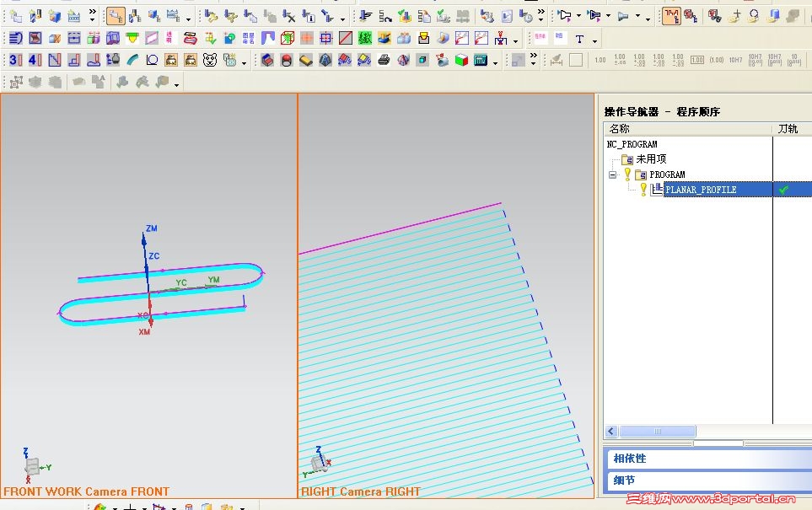The image size is (812, 510).
Task: Open dropdown arrow after Machining Method View icon
Action: 189,19
